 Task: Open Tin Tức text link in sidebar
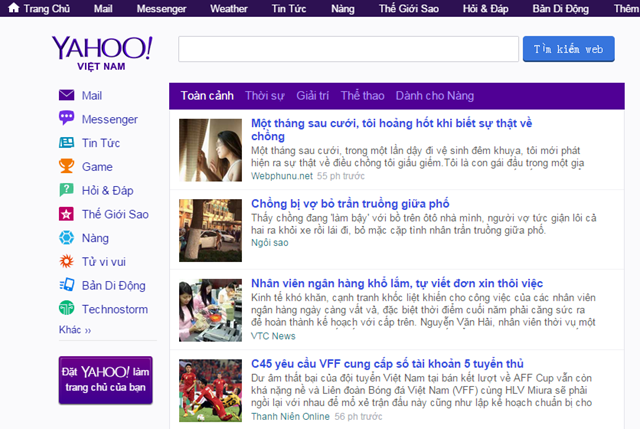click(x=101, y=143)
